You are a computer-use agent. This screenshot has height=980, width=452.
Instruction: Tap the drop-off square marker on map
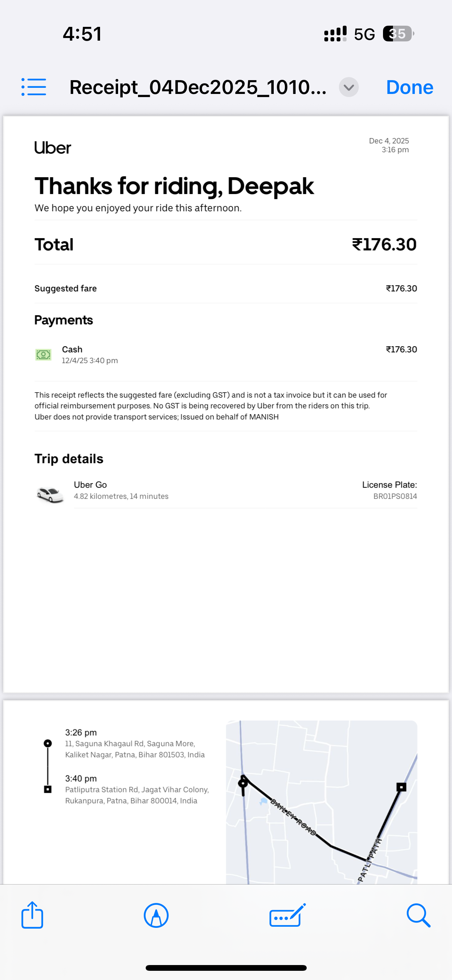[401, 787]
